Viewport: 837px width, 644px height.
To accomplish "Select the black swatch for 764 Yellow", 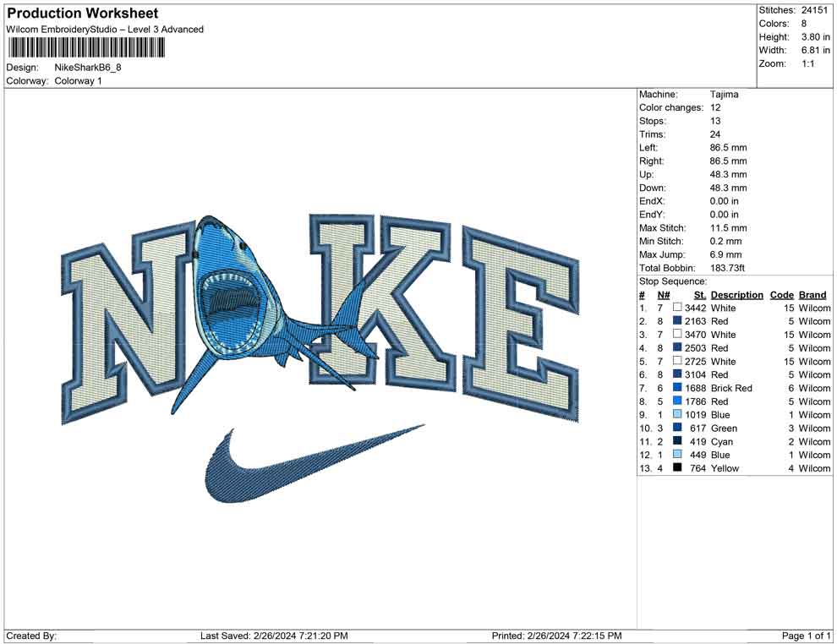I will 677,467.
